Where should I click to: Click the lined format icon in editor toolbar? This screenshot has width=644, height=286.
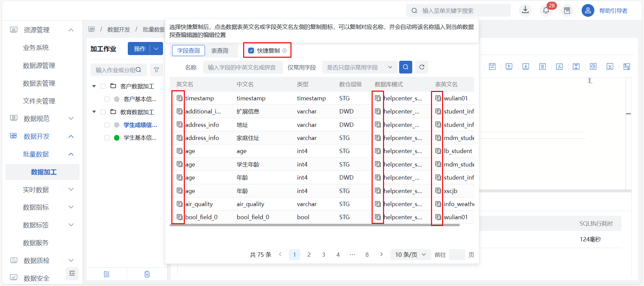point(542,66)
